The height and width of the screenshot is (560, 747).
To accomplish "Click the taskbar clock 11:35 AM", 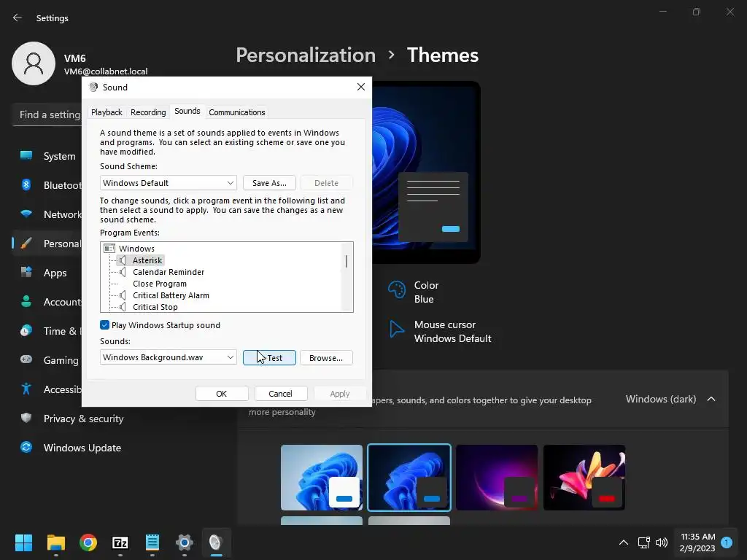I will coord(698,542).
